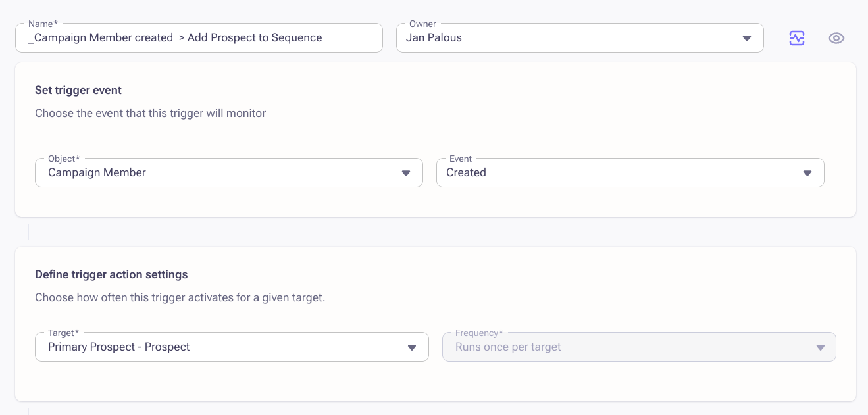This screenshot has height=415, width=868.
Task: Focus the trigger Name text field
Action: [197, 38]
